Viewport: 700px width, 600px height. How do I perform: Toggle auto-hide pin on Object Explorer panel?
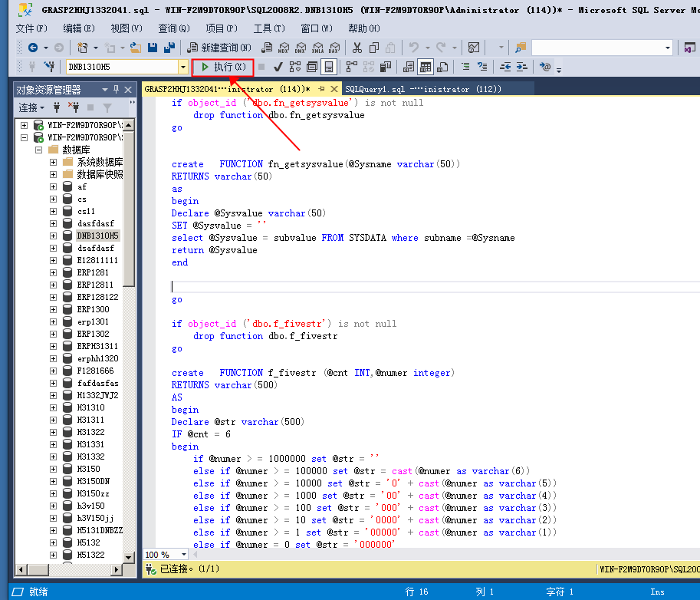[117, 89]
